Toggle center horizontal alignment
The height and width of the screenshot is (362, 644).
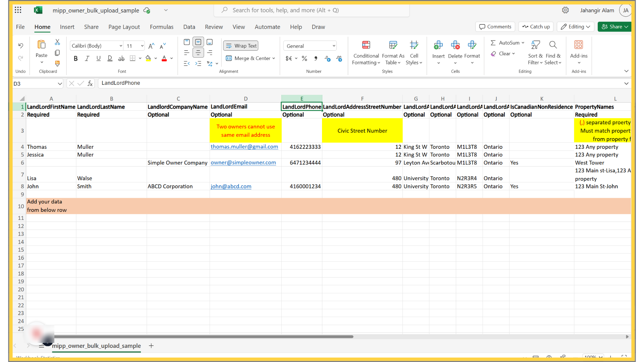[x=198, y=53]
